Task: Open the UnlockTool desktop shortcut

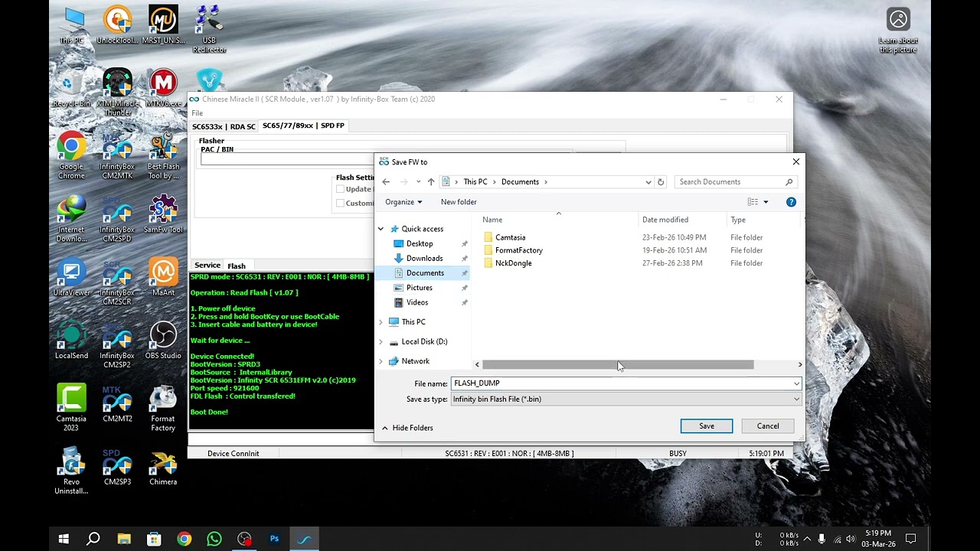Action: pyautogui.click(x=117, y=25)
